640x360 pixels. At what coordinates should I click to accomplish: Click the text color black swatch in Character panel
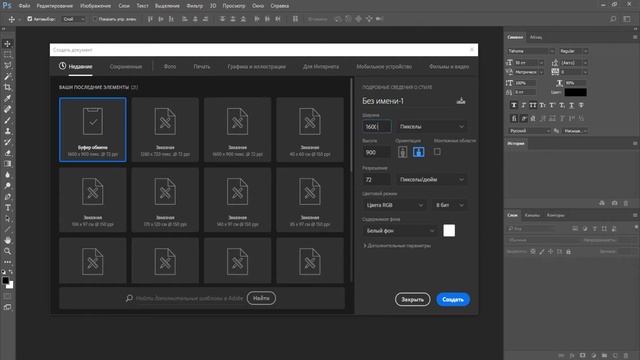click(576, 93)
